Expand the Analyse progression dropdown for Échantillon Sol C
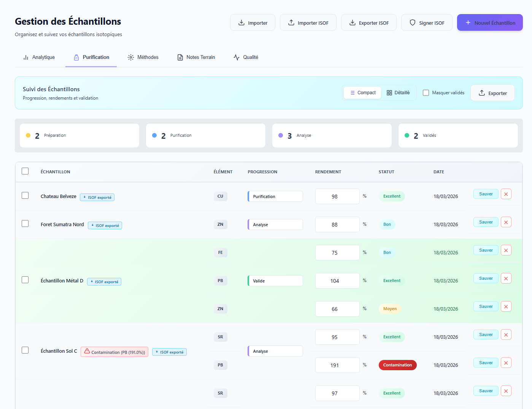Image resolution: width=532 pixels, height=409 pixels. tap(275, 351)
